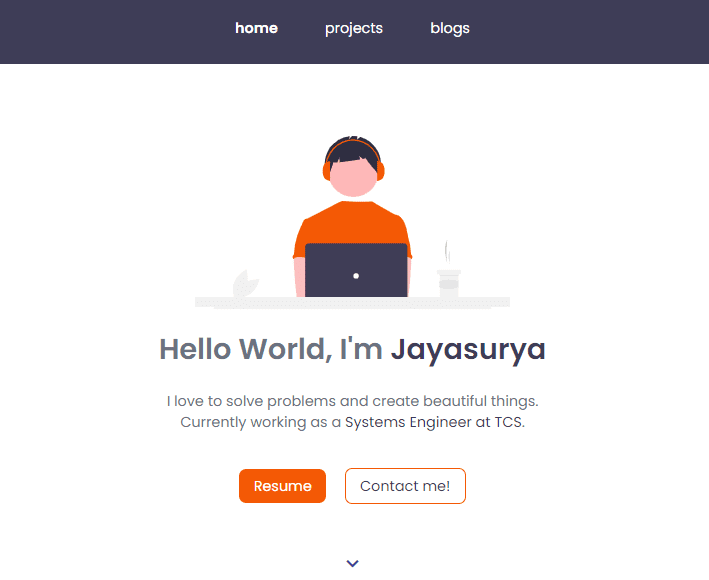Expand next section with down chevron
This screenshot has height=580, width=709.
[353, 563]
